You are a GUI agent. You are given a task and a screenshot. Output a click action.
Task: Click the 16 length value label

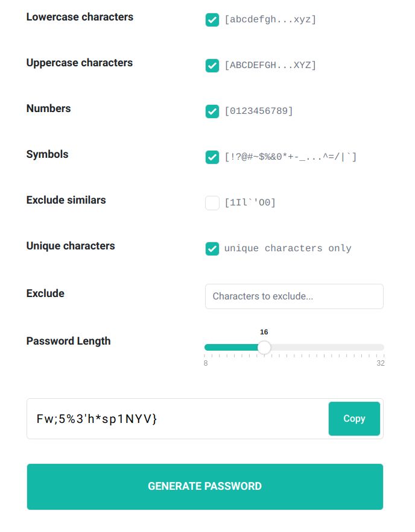264,332
